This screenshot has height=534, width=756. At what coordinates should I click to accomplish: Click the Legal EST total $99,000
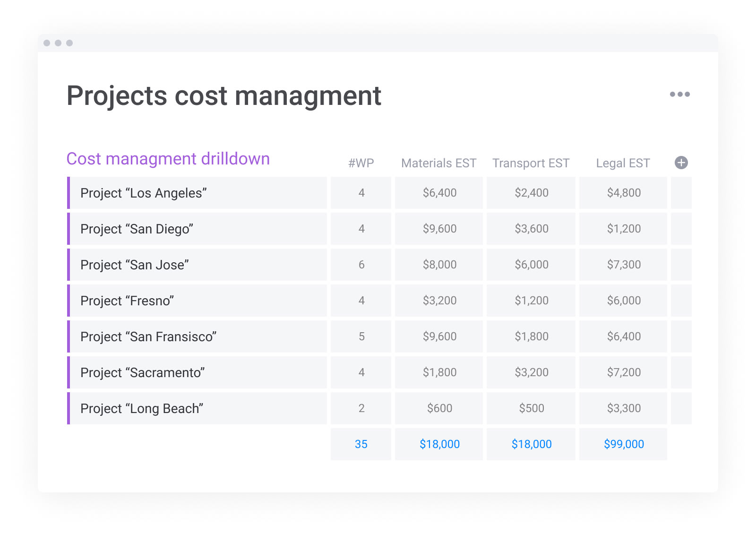tap(623, 444)
